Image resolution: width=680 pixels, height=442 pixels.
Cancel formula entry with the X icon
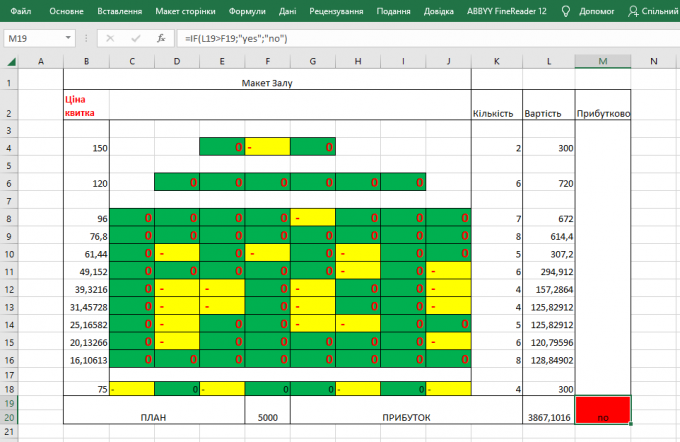110,39
